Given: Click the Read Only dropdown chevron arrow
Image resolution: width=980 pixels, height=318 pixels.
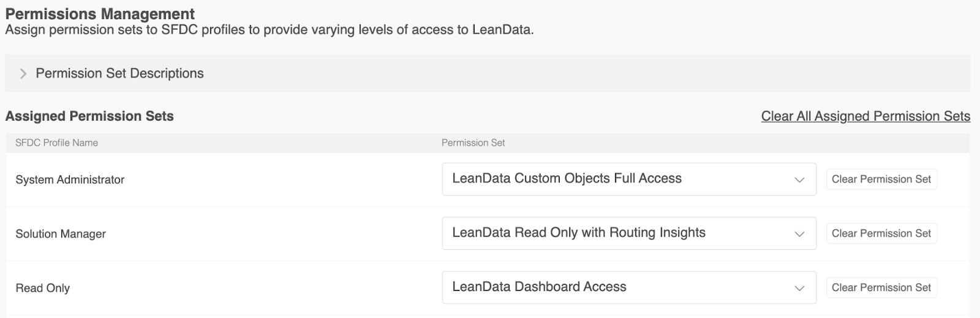Looking at the screenshot, I should tap(799, 288).
